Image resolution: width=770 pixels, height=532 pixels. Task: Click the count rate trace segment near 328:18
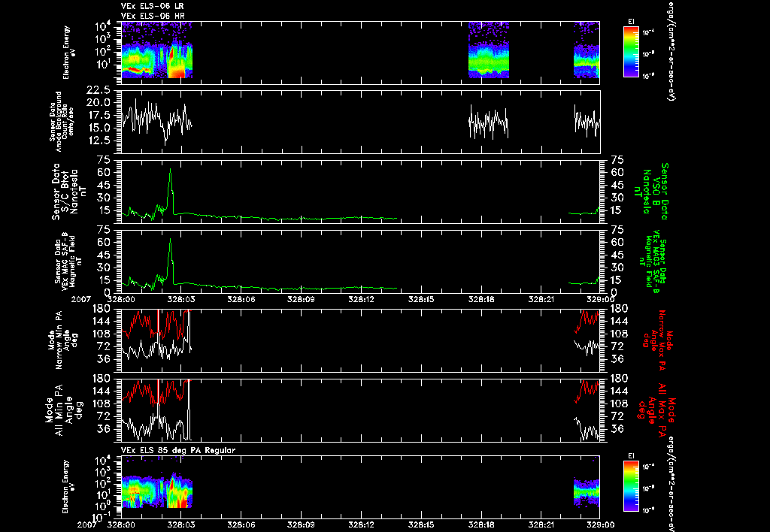tap(489, 121)
